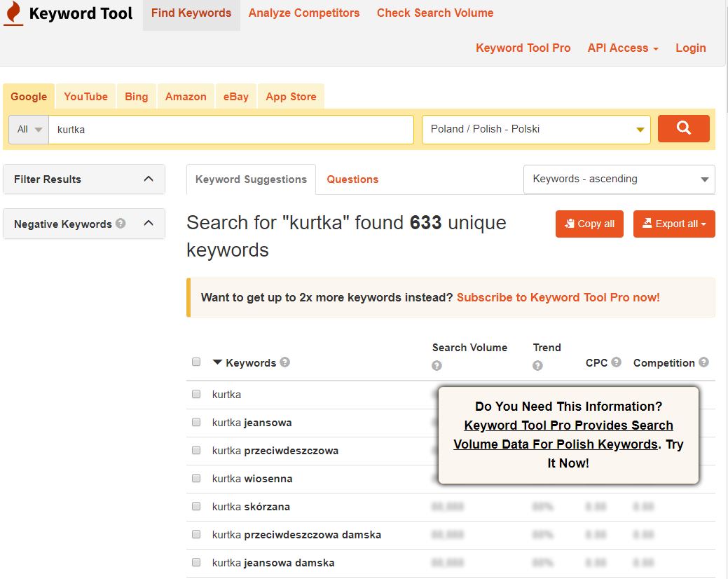The image size is (728, 579).
Task: Check the box for 'kurtka przeciwdeszczowa damska'
Action: pos(196,534)
